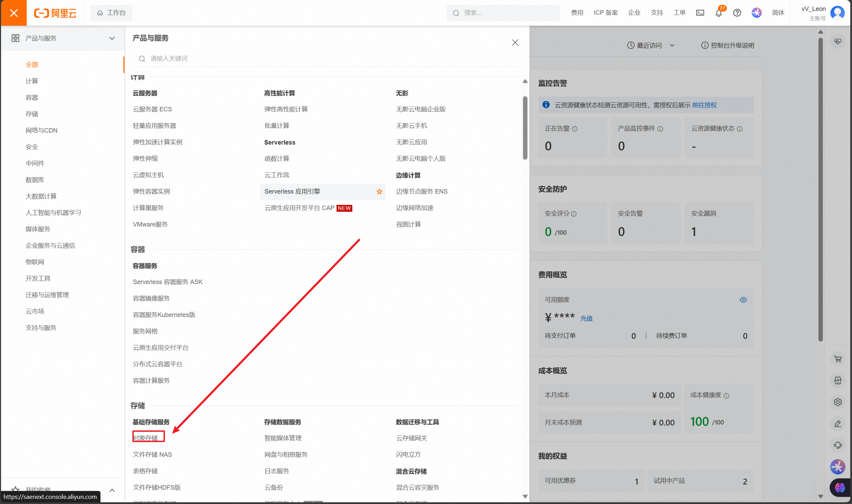Open the help question mark icon
Viewport: 852px width, 504px height.
737,13
